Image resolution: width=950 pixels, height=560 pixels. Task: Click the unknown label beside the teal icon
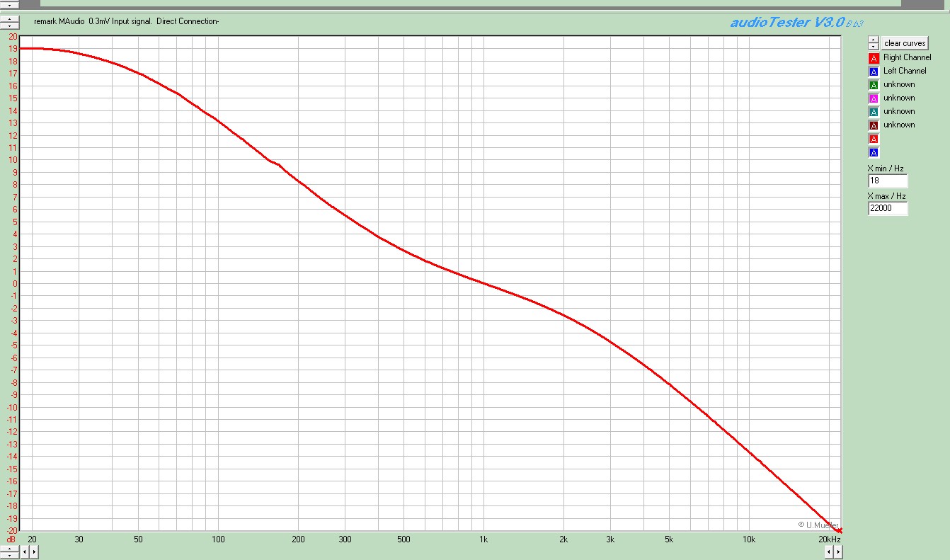[899, 111]
